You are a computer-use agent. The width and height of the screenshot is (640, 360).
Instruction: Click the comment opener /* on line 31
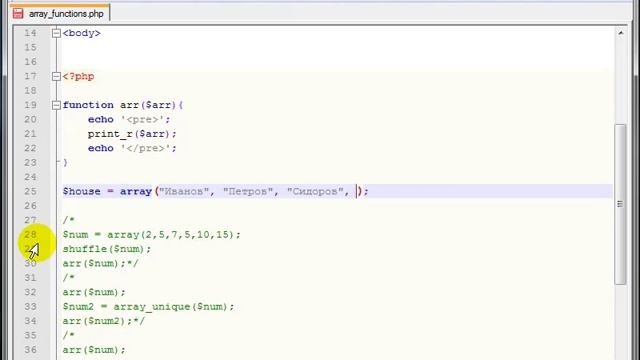(69, 278)
